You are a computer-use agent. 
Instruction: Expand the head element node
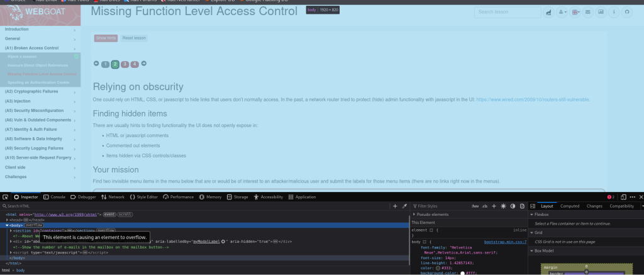[x=8, y=220]
